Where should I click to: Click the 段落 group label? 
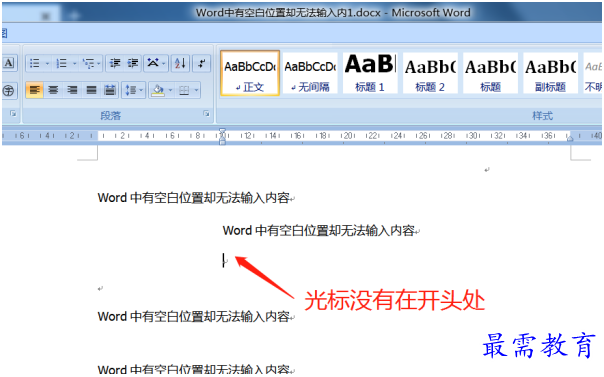[111, 116]
